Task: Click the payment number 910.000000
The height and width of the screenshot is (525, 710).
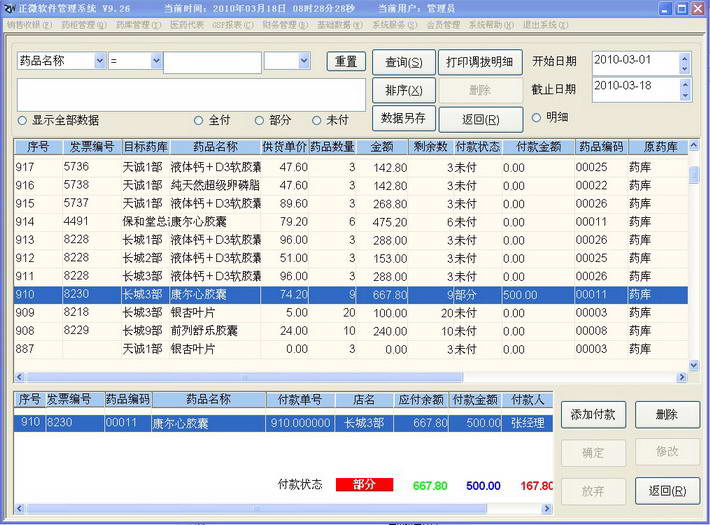Action: pos(300,423)
